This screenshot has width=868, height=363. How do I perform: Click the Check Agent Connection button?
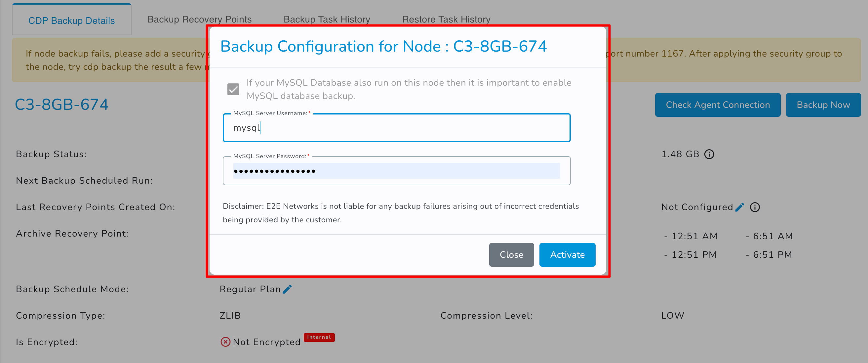[717, 105]
